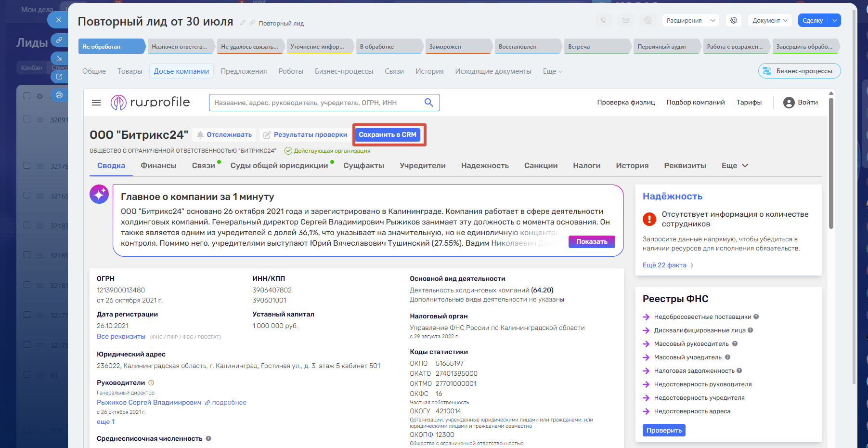Expand additional managers via еще 1
This screenshot has height=448, width=868.
(x=106, y=422)
